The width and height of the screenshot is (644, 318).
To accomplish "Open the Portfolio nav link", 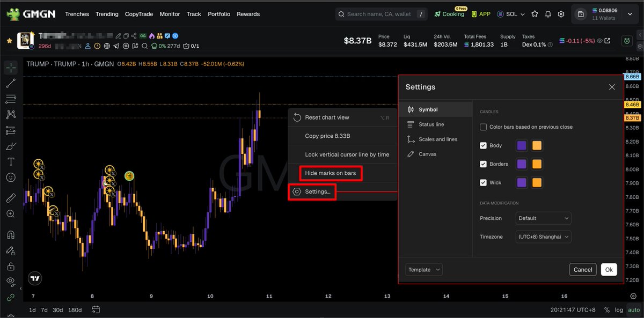I will tap(219, 14).
